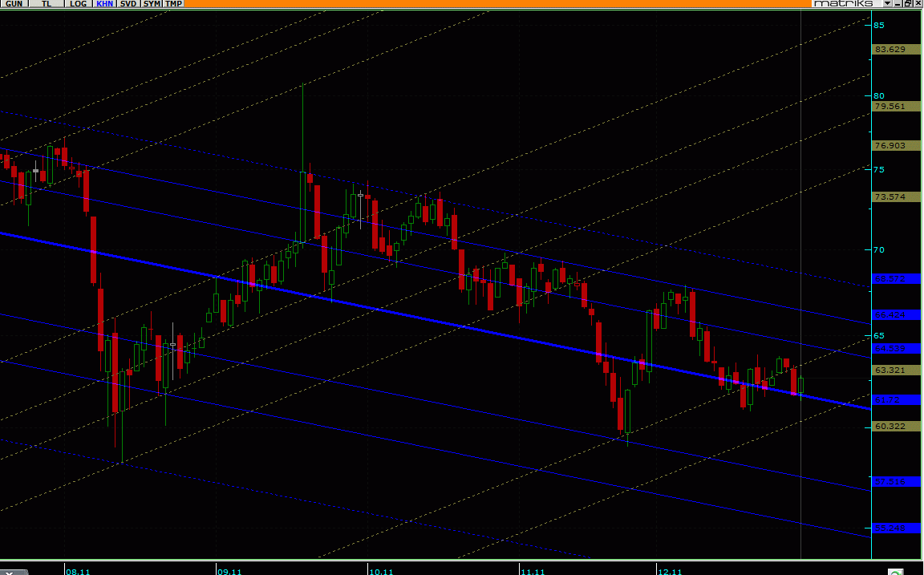Click the last green candle at the cursor line

(x=800, y=385)
